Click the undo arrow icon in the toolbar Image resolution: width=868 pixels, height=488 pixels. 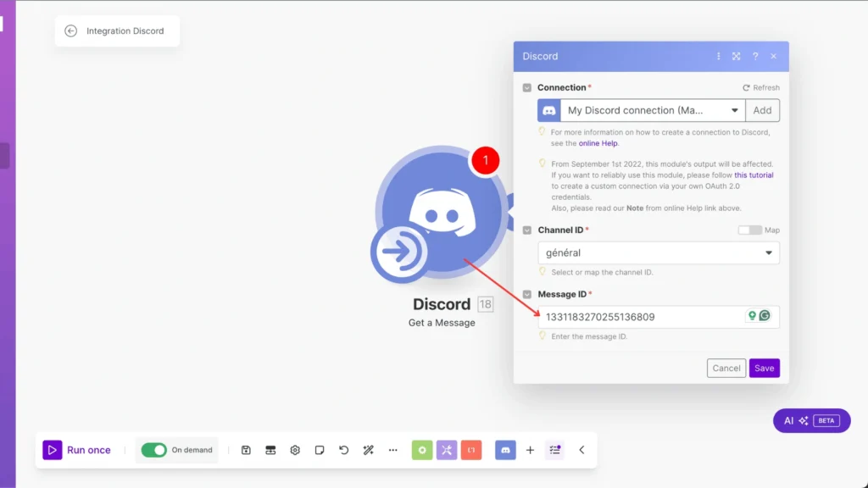point(344,450)
